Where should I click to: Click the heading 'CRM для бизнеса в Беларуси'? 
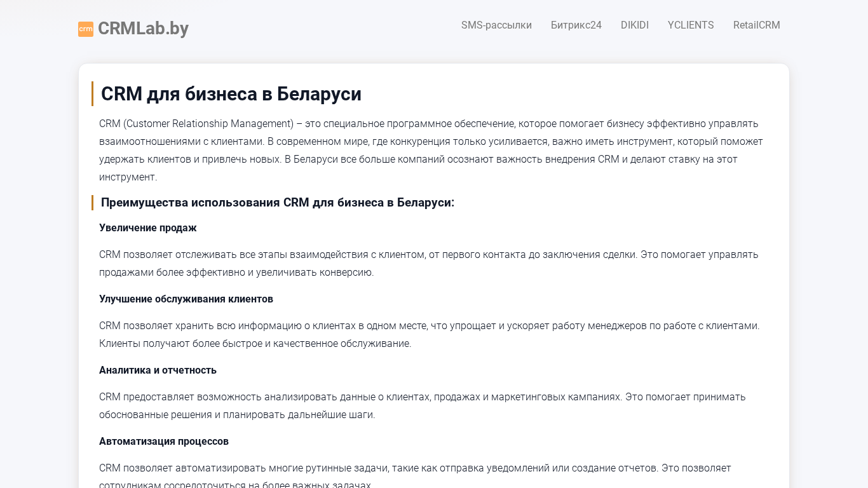[x=231, y=94]
